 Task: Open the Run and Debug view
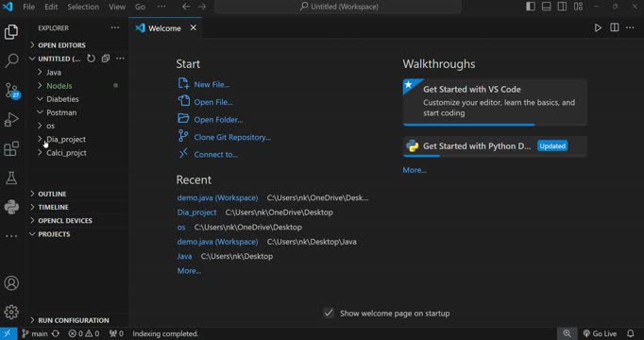tap(11, 120)
